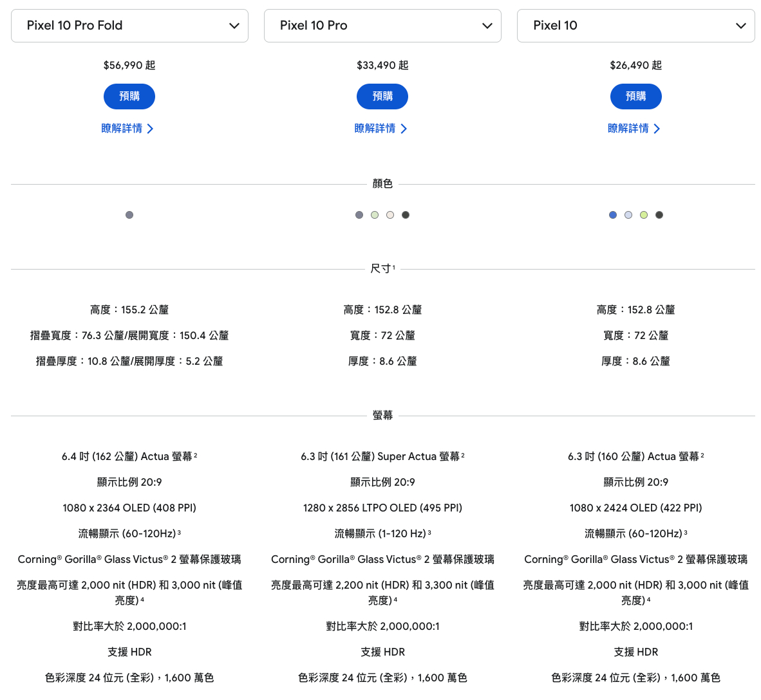Image resolution: width=761 pixels, height=700 pixels.
Task: Click 預購 button under $26,490 price
Action: (x=636, y=97)
